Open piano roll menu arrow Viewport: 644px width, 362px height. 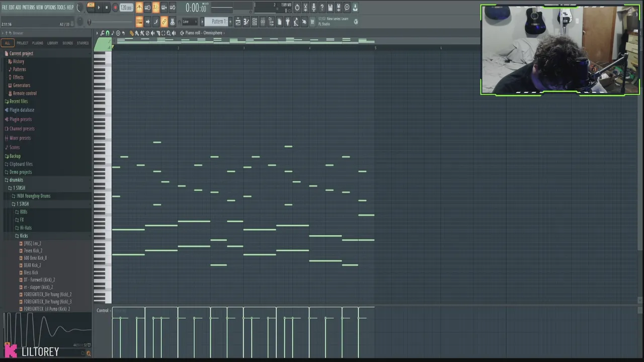97,33
